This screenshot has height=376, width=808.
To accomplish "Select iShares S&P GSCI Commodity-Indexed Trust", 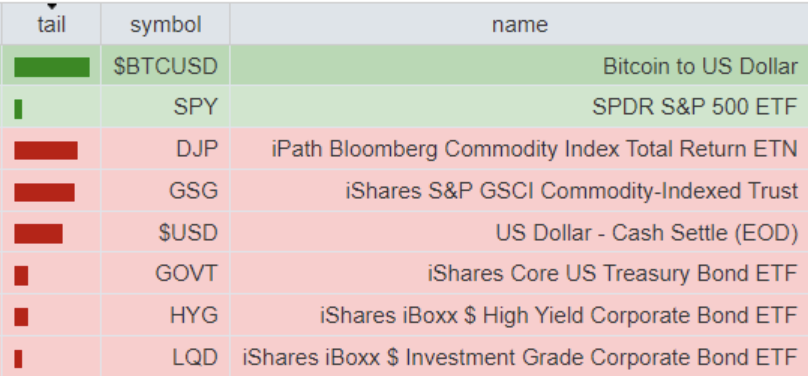I will tap(571, 191).
